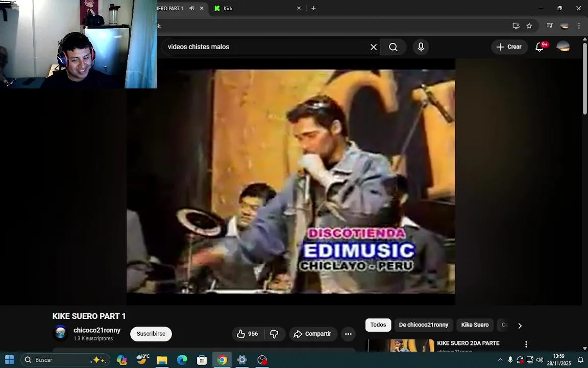Open the weather widget showing 18°C
Image resolution: width=588 pixels, height=368 pixels.
pyautogui.click(x=142, y=360)
